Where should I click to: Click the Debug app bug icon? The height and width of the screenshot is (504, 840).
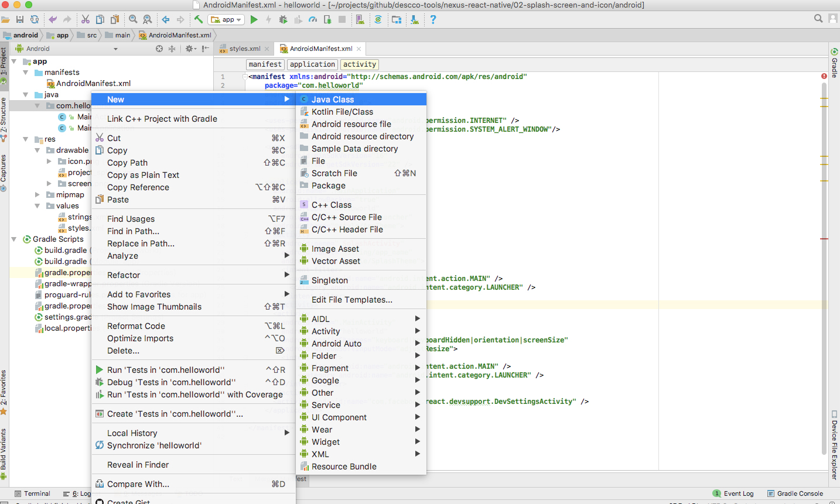click(284, 19)
